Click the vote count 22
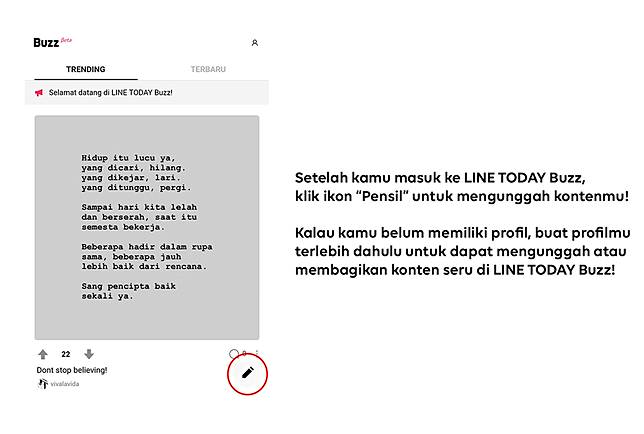This screenshot has width=644, height=434. click(66, 354)
